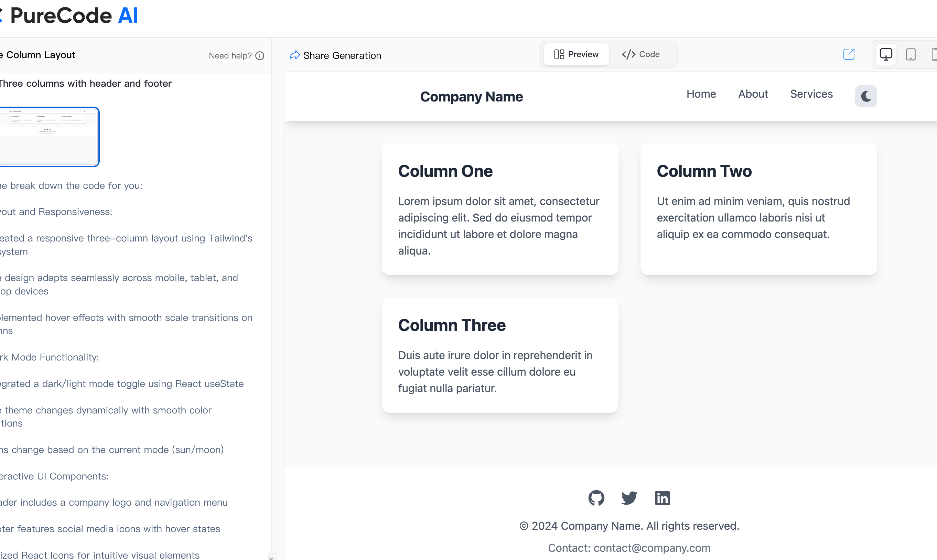Click the 'dark/light mode toggle using React useState' line

[x=121, y=384]
